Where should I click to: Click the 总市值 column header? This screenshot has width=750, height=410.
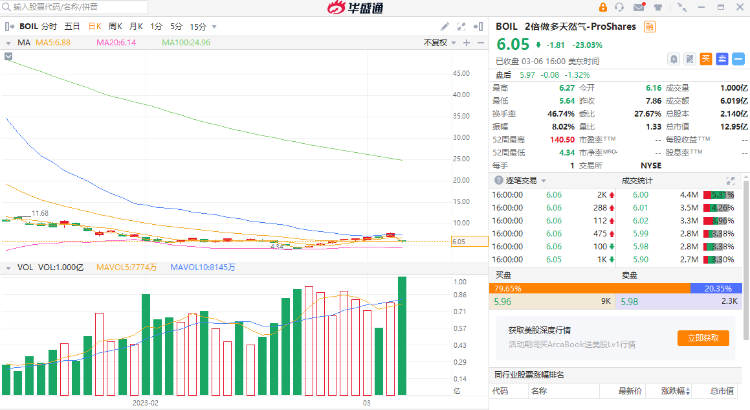tap(722, 391)
